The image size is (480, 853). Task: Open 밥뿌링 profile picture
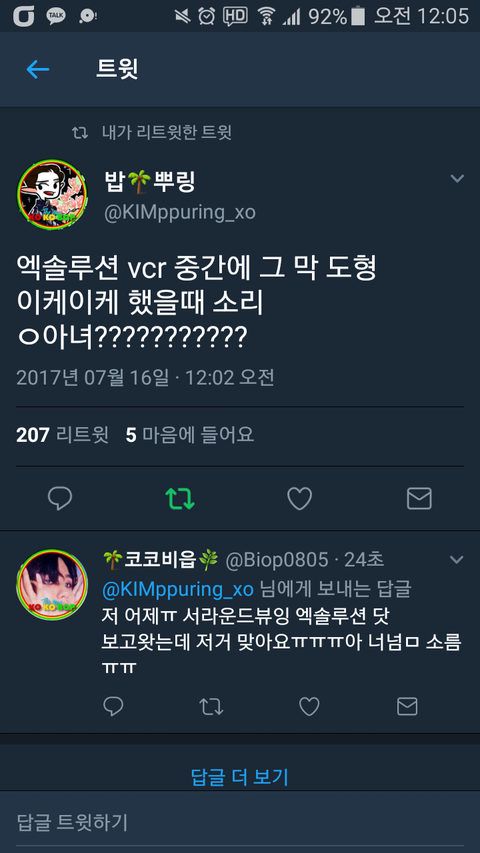pos(52,194)
